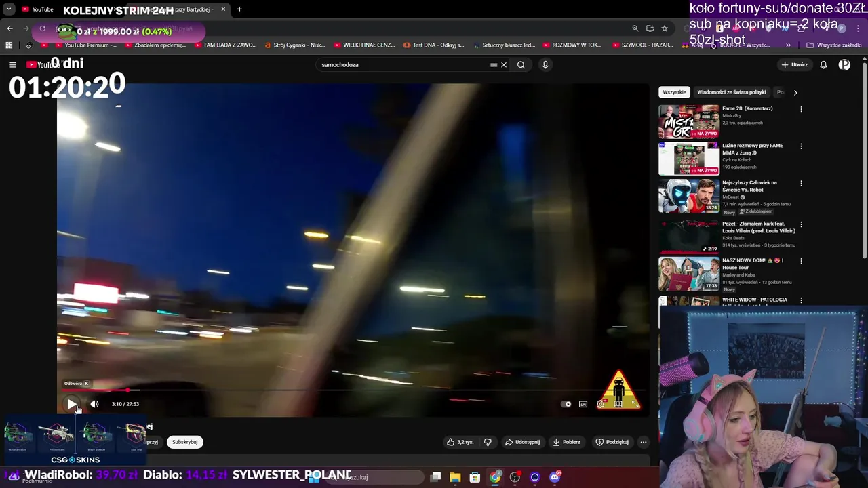Open the zoom magnifier in the address bar
The height and width of the screenshot is (488, 868).
click(x=635, y=28)
